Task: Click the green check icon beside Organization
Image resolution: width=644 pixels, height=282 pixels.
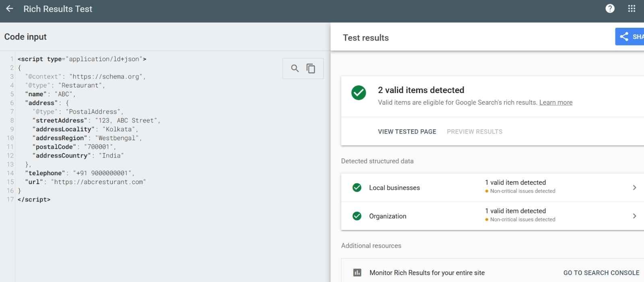Action: pos(357,216)
